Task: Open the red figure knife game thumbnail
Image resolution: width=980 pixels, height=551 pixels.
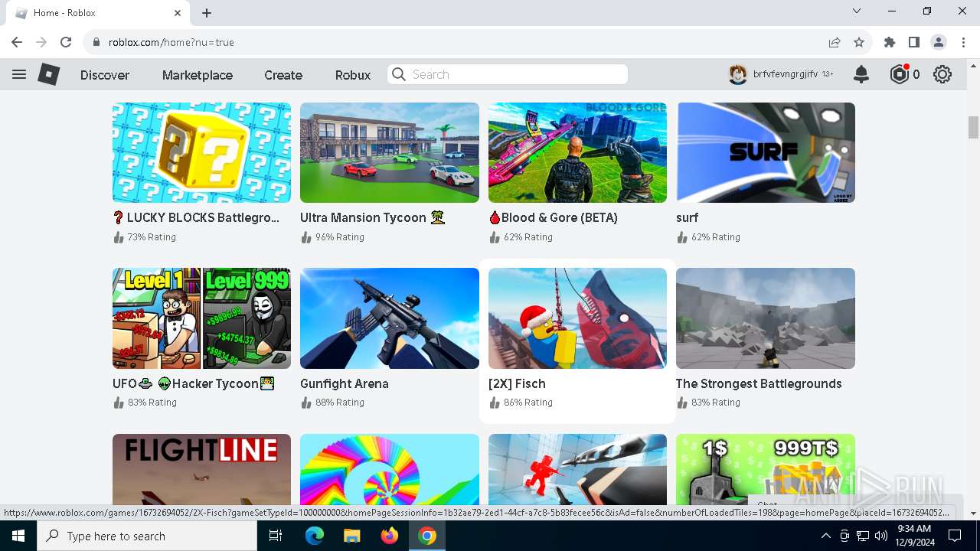Action: 577,469
